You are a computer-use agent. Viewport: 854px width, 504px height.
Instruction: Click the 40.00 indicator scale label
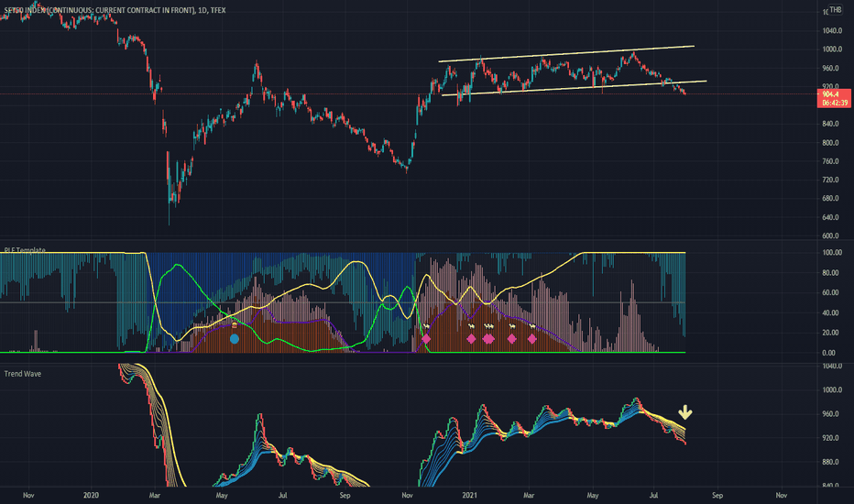point(831,312)
